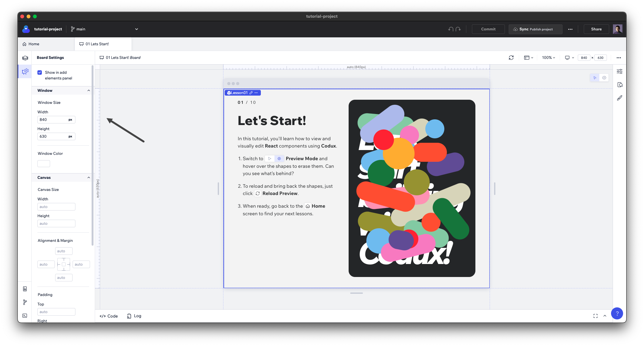Click the Share button
This screenshot has height=346, width=644.
coord(596,29)
